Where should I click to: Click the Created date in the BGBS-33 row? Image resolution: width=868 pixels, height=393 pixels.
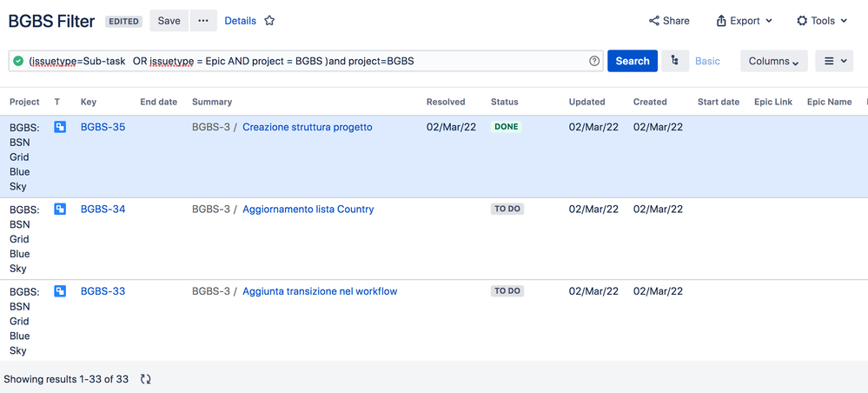click(659, 291)
